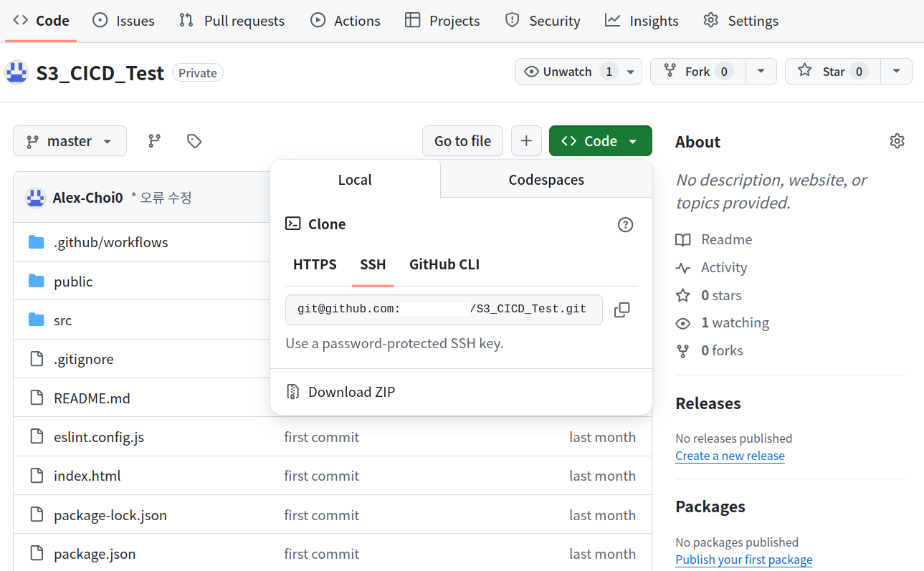Open the clone help question-mark icon
924x571 pixels.
click(x=625, y=225)
